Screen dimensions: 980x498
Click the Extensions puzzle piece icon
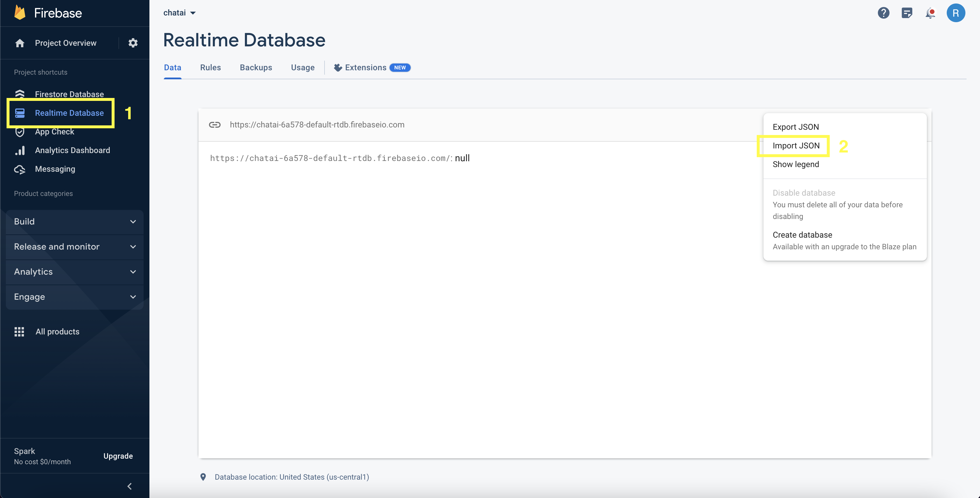[x=338, y=68]
